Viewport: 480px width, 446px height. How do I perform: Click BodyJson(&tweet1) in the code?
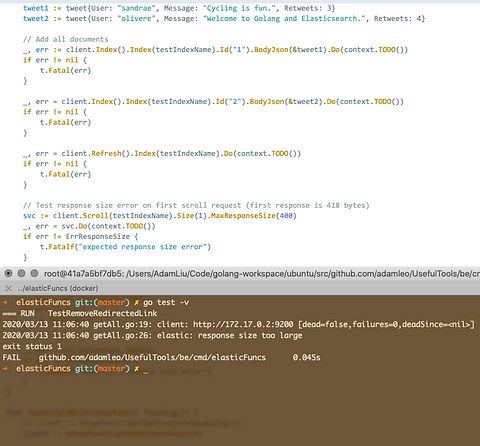290,50
